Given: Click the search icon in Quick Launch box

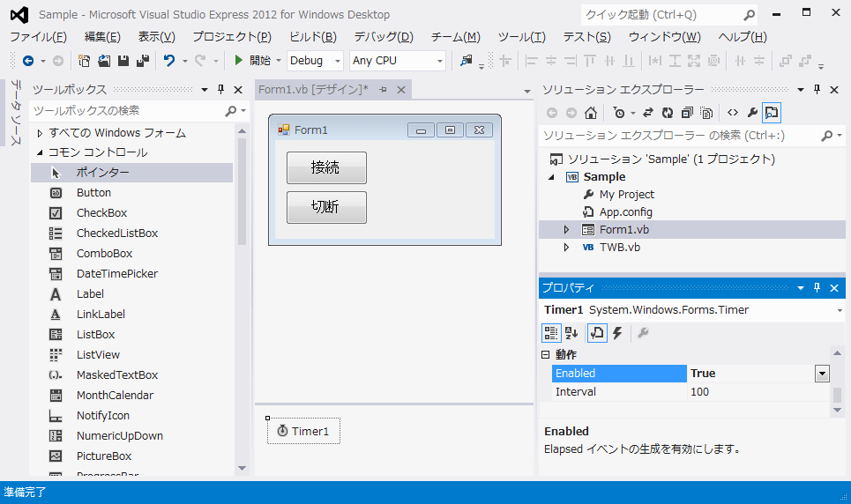Looking at the screenshot, I should pyautogui.click(x=749, y=15).
